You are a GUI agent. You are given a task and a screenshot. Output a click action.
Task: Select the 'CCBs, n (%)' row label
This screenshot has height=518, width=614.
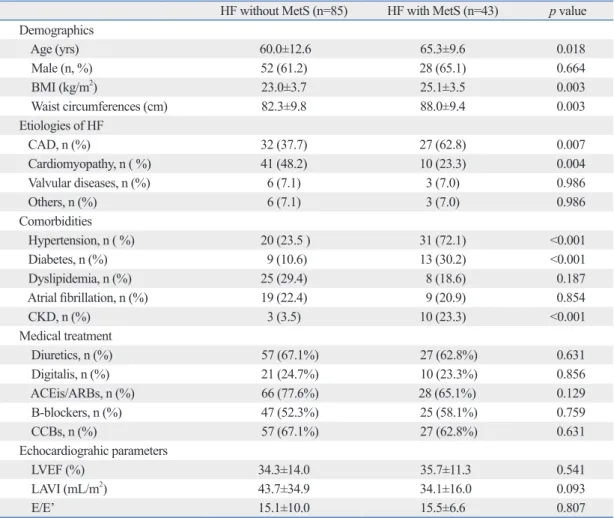point(64,432)
